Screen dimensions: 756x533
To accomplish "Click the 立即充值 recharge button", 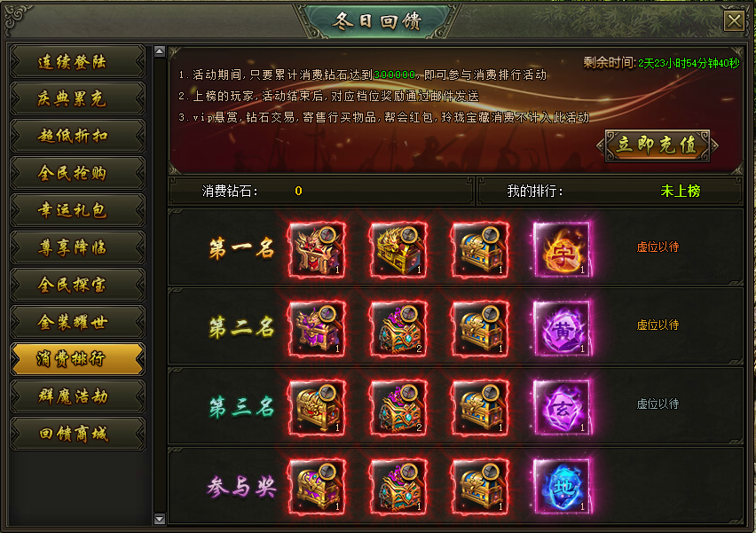I will click(x=658, y=145).
